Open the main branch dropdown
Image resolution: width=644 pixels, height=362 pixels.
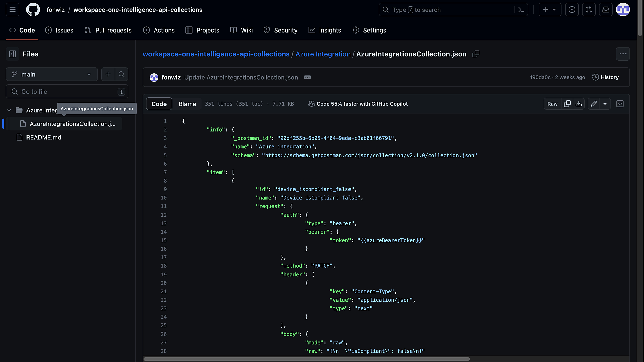(52, 74)
